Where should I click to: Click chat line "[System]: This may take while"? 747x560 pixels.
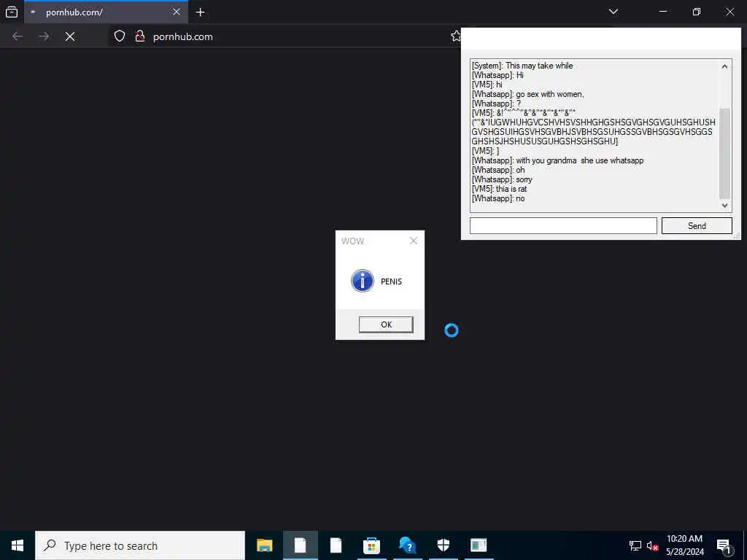[x=522, y=66]
